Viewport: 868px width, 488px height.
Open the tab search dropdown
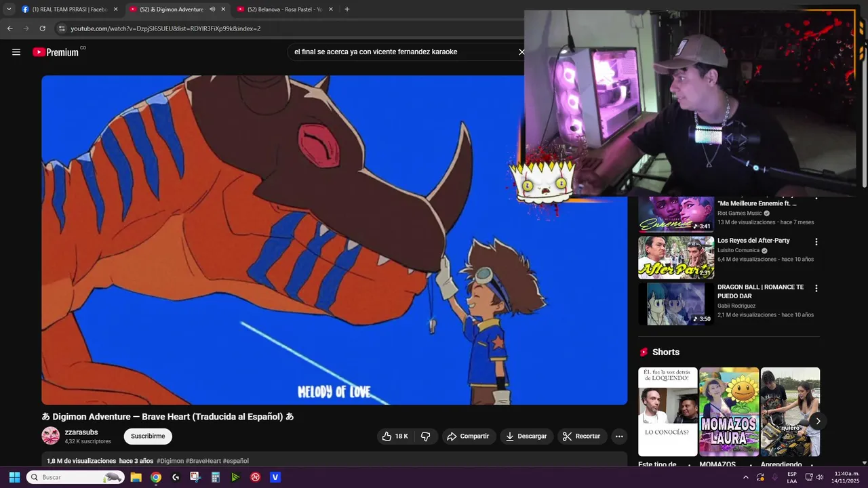pos(9,9)
